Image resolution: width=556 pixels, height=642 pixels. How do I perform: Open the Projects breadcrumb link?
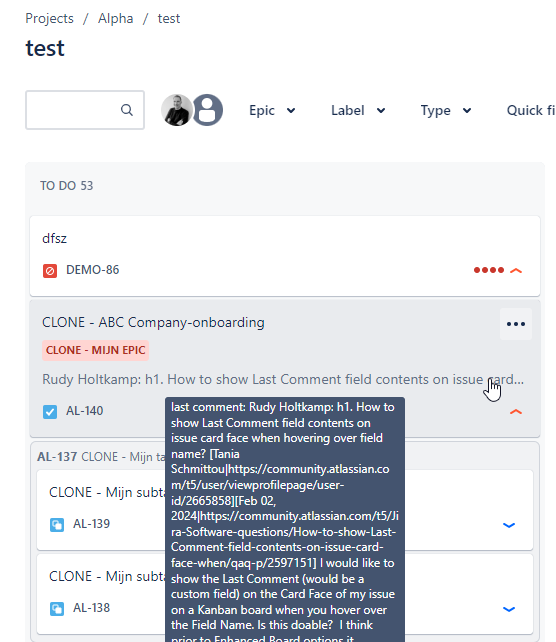pyautogui.click(x=49, y=18)
